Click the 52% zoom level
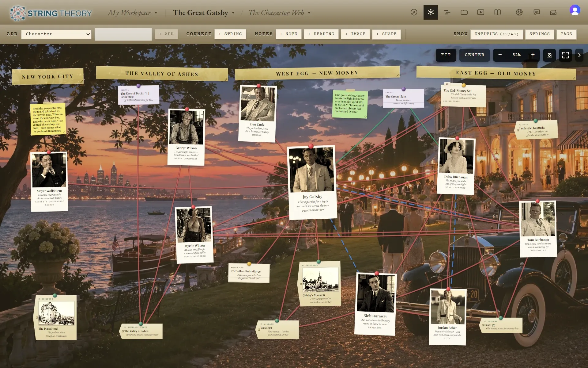This screenshot has height=368, width=588. coord(516,55)
